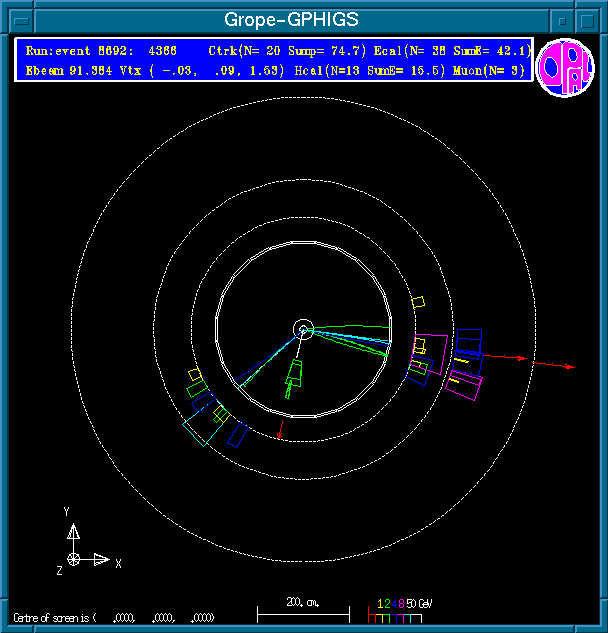
Task: Select the large magenta calorimeter block at right
Action: point(464,386)
